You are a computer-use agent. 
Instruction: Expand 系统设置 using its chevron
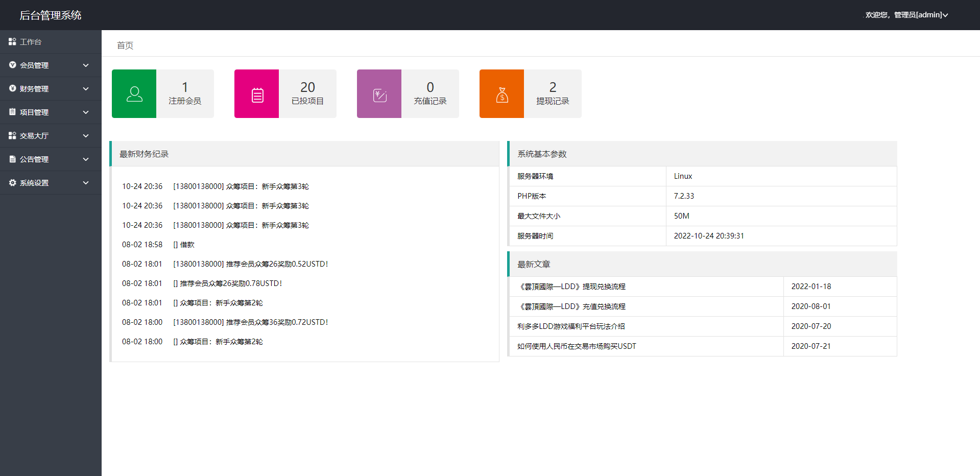click(x=86, y=183)
